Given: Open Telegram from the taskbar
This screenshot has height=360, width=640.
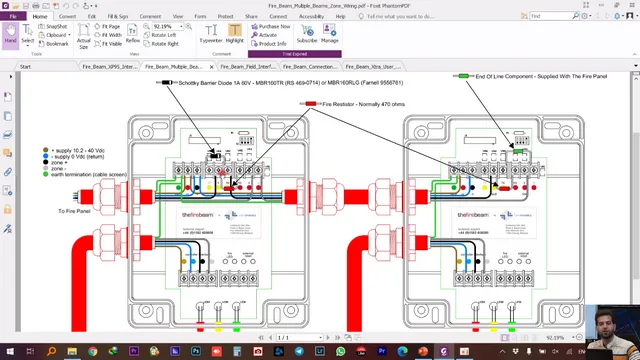Looking at the screenshot, I should click(299, 351).
